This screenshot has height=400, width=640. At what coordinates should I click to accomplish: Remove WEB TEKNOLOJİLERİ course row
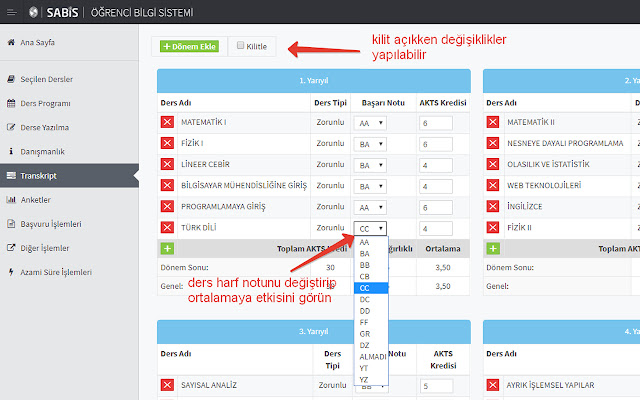[x=493, y=185]
